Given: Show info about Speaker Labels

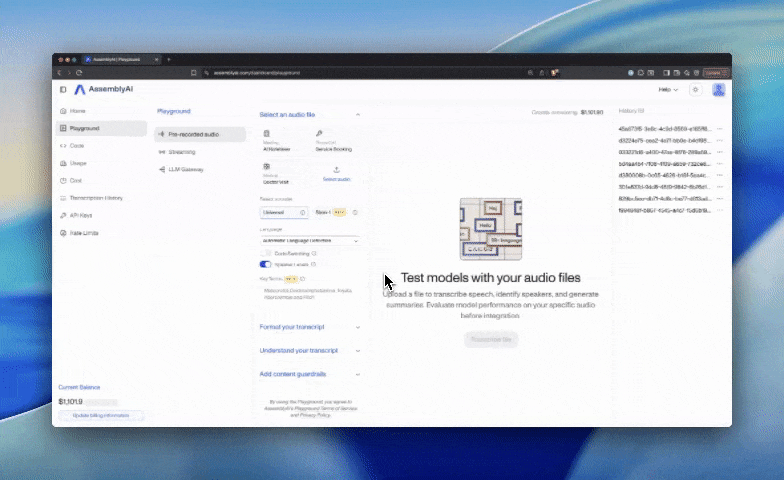Looking at the screenshot, I should tap(314, 264).
